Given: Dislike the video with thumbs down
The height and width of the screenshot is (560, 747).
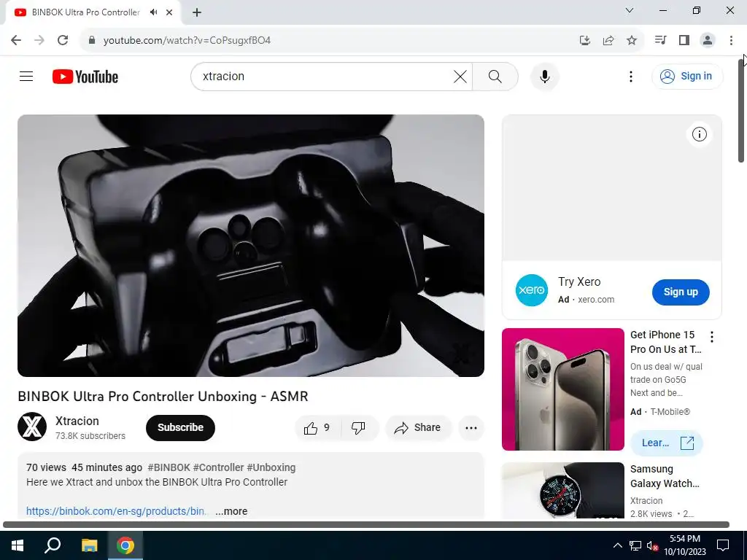Looking at the screenshot, I should point(359,427).
